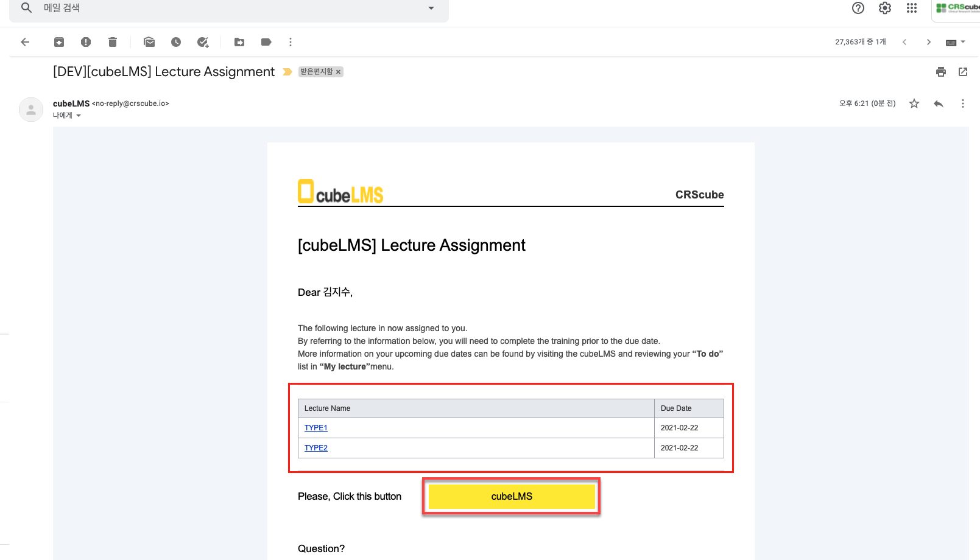Open the TYPE1 lecture link
980x560 pixels.
tap(316, 428)
